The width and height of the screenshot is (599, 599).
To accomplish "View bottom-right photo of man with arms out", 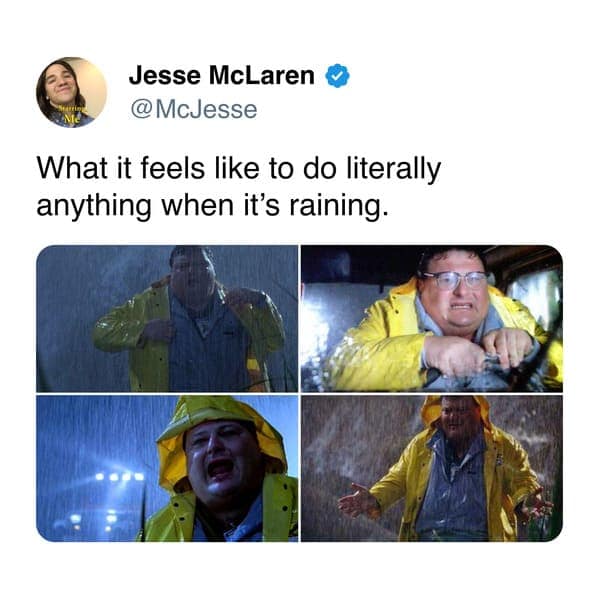I will (432, 468).
